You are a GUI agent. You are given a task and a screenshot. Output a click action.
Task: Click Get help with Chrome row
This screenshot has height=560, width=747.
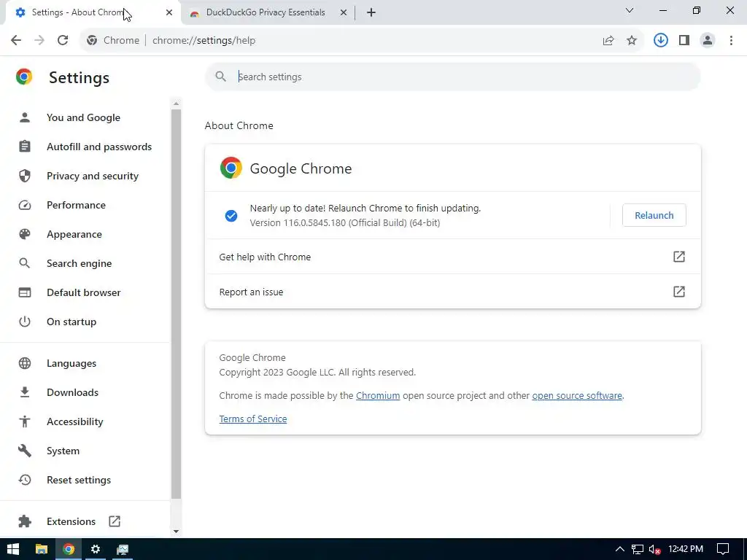coord(452,257)
